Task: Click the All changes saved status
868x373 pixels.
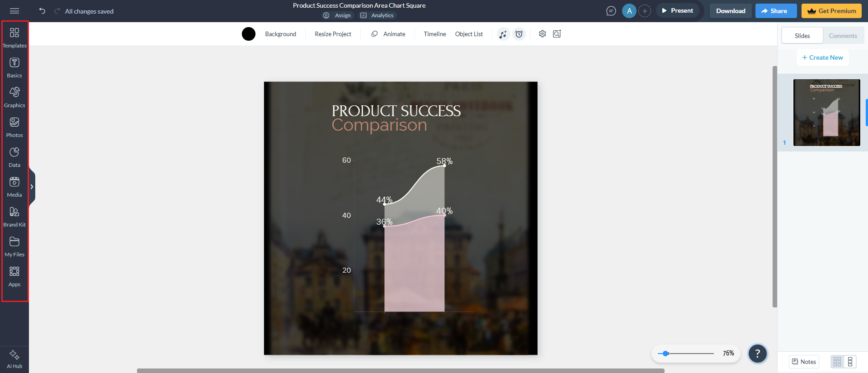Action: pos(89,11)
